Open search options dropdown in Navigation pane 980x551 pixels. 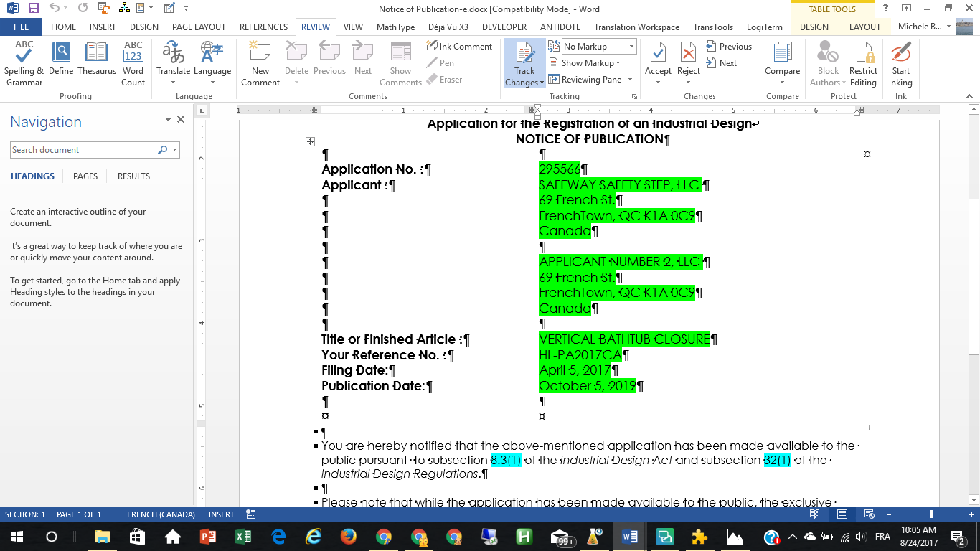point(174,150)
